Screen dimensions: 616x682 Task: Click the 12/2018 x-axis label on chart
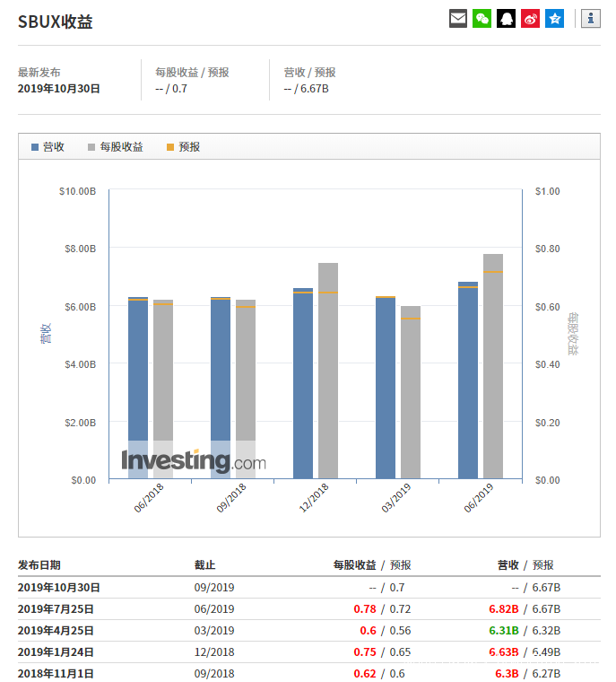pyautogui.click(x=314, y=497)
